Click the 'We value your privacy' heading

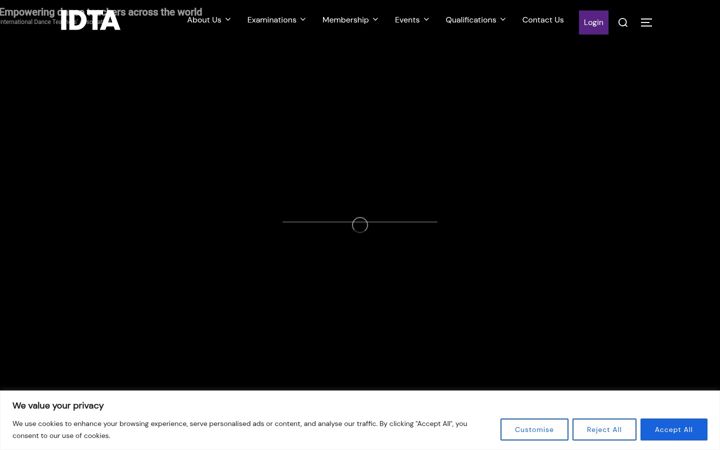click(58, 405)
